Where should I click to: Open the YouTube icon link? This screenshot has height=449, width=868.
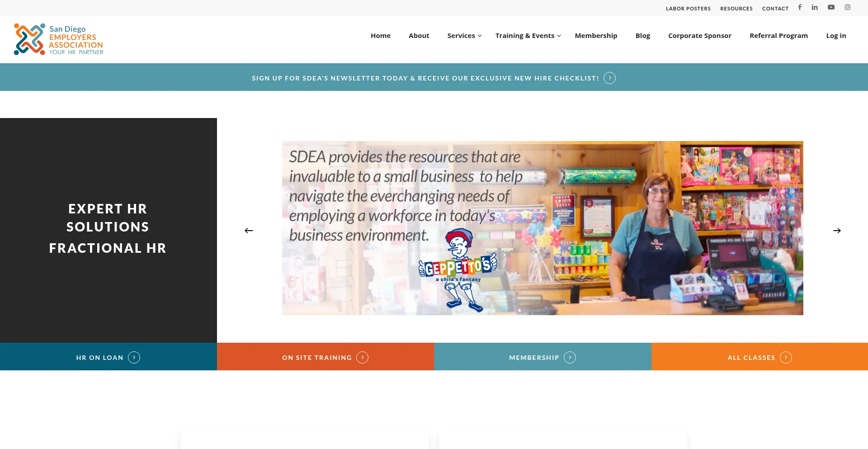pos(831,7)
